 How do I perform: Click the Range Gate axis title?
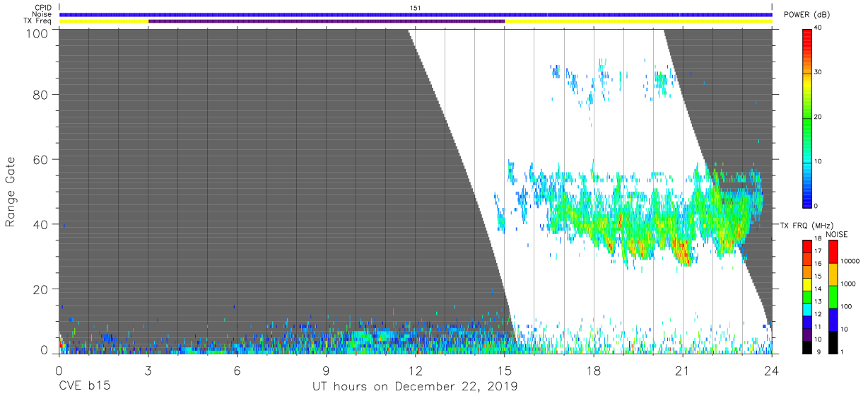coord(11,191)
